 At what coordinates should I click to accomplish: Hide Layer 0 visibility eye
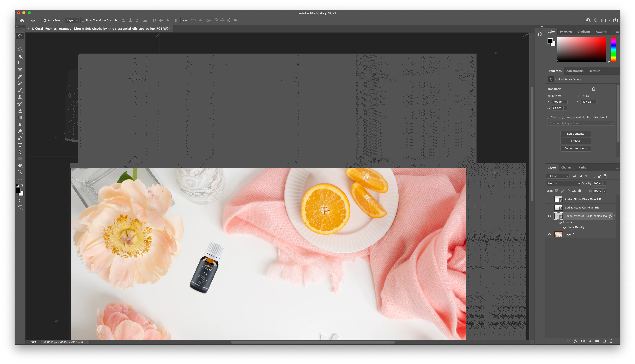549,234
